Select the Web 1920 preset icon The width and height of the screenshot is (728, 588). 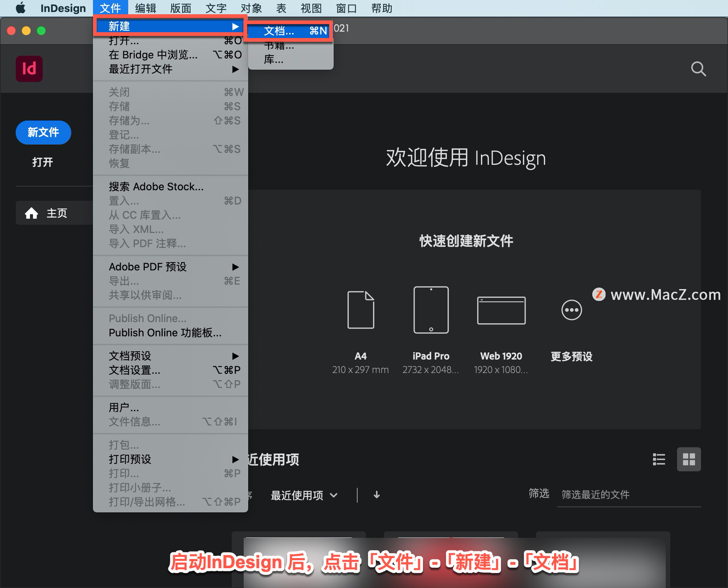[x=501, y=310]
